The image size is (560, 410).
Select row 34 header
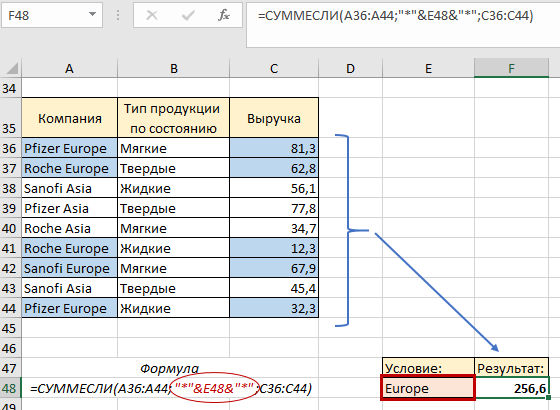[10, 88]
